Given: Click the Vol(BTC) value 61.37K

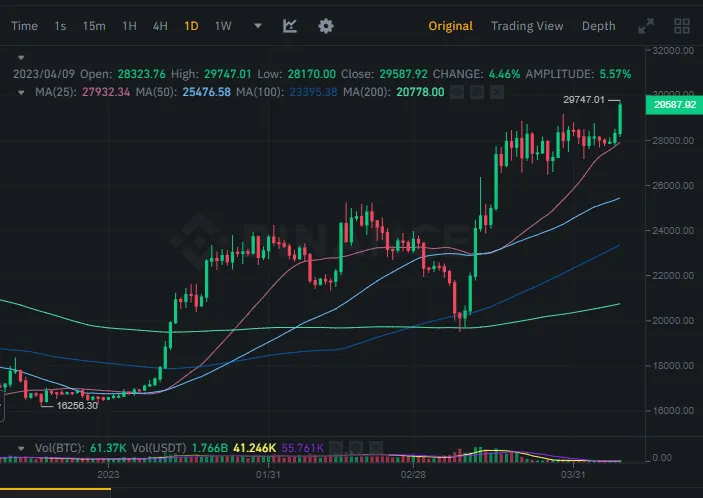Looking at the screenshot, I should (x=108, y=448).
